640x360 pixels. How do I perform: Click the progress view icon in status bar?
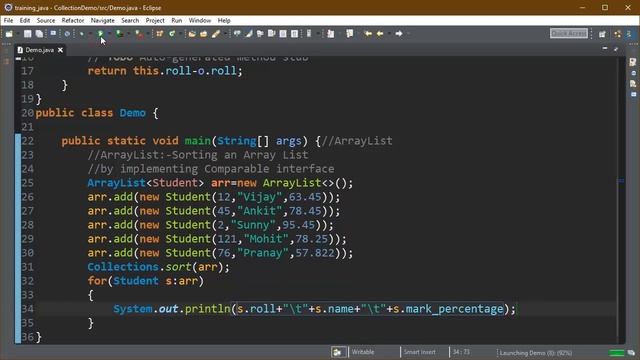click(631, 353)
